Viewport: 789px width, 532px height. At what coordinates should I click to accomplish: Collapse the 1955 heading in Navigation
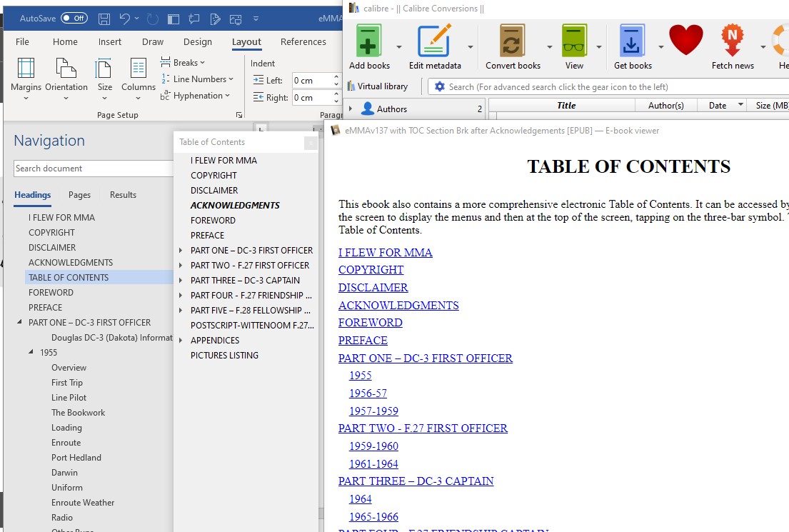tap(31, 353)
